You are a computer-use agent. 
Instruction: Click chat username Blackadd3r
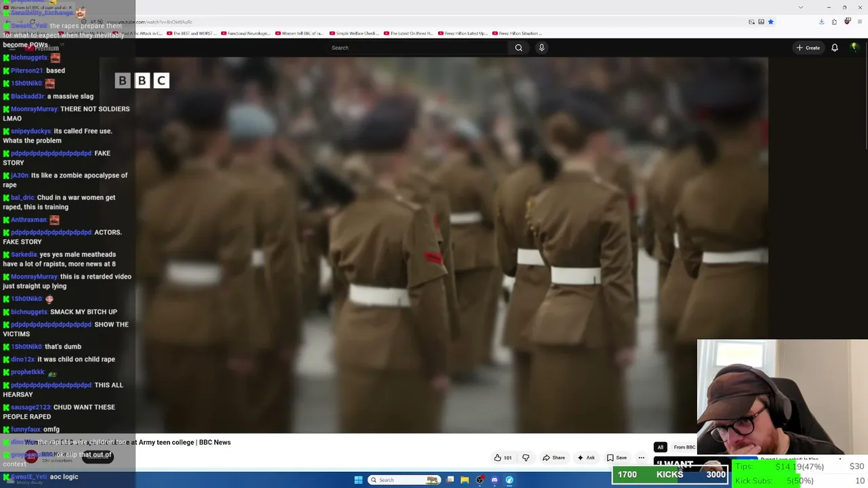click(28, 96)
